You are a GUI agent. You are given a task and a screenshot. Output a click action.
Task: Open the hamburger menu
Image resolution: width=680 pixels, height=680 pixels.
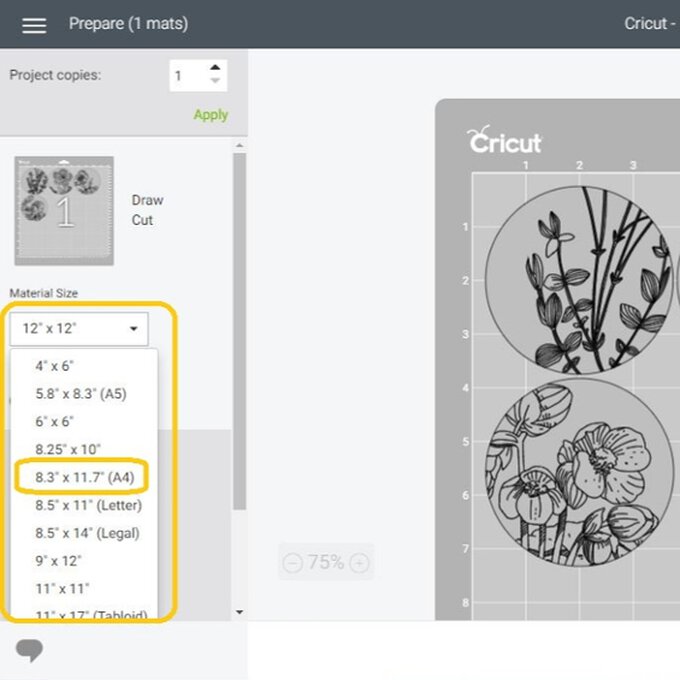pos(34,25)
